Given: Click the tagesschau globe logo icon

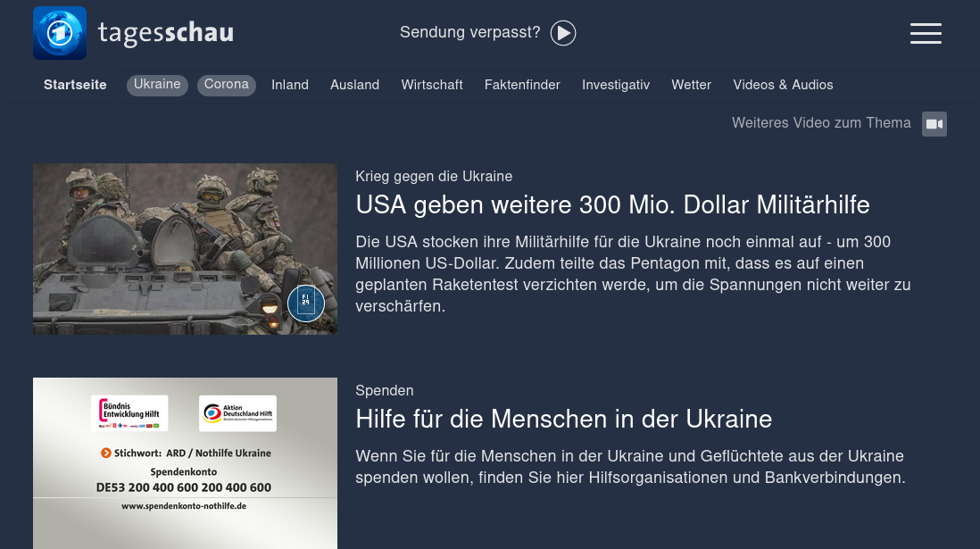Looking at the screenshot, I should (60, 33).
